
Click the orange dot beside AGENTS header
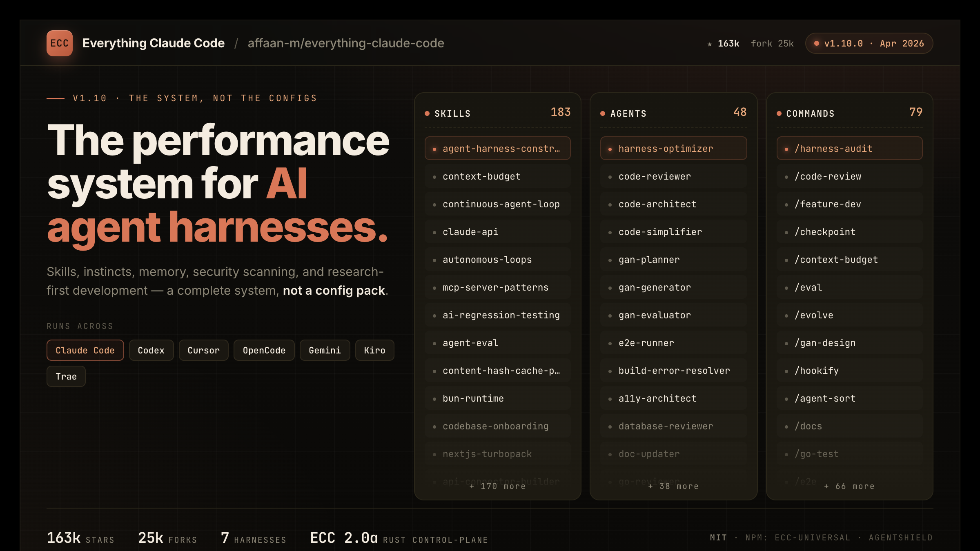point(603,113)
